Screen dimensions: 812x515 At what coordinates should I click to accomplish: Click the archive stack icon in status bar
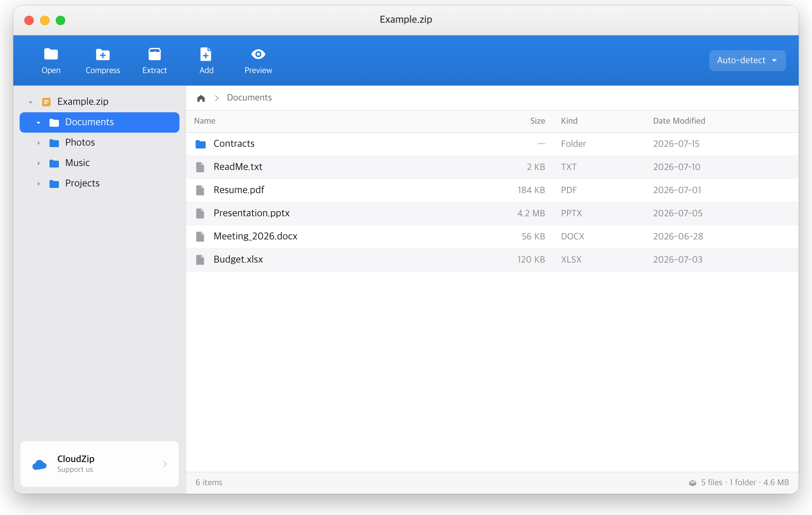pyautogui.click(x=693, y=483)
